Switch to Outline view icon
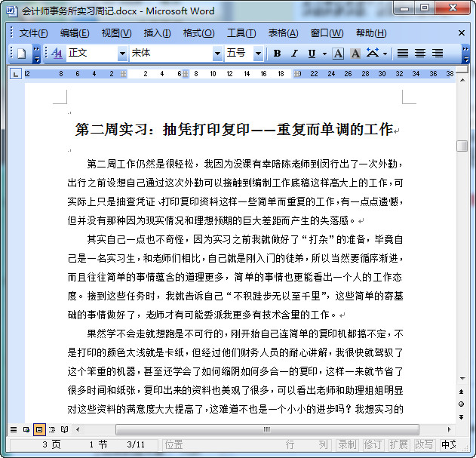The width and height of the screenshot is (476, 458). click(52, 429)
